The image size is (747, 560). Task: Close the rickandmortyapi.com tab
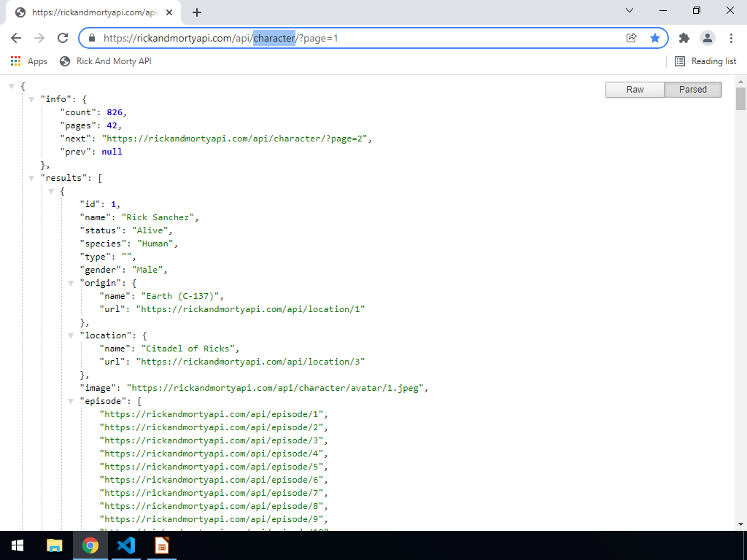(169, 13)
